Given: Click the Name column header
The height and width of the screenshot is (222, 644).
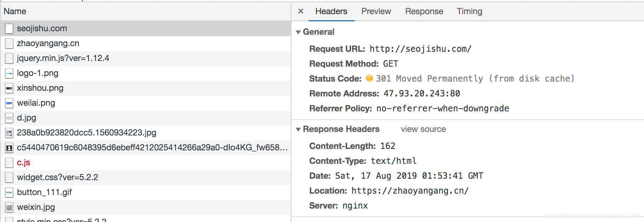Looking at the screenshot, I should pos(145,11).
